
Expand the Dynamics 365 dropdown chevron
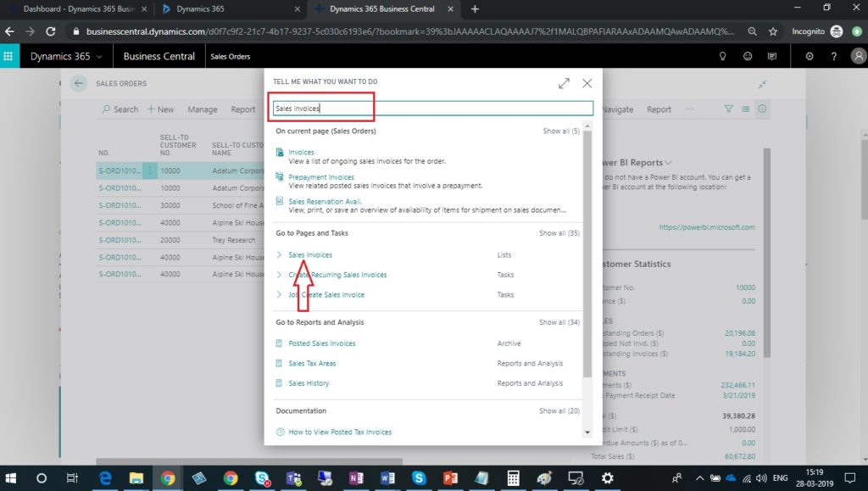(x=99, y=57)
